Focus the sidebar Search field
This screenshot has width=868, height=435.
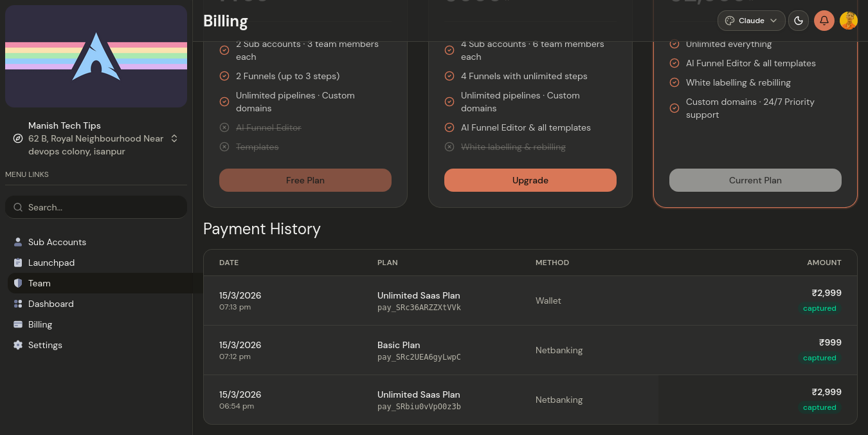96,207
